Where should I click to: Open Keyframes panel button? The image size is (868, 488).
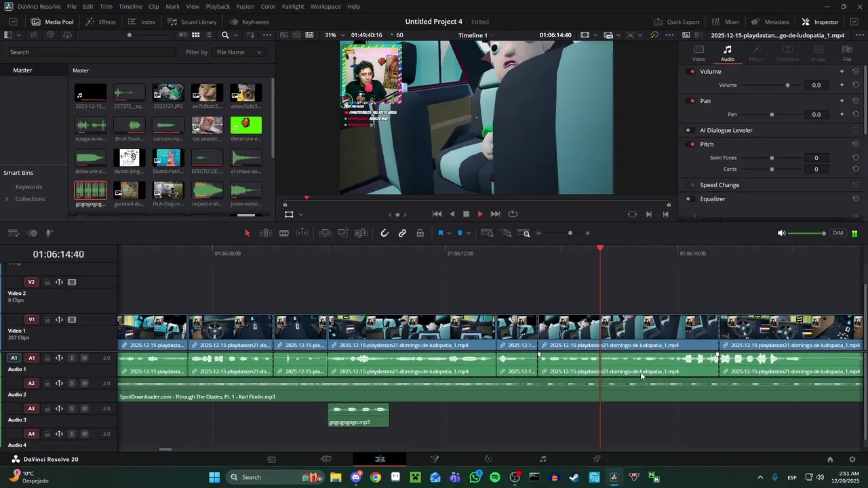click(x=249, y=22)
